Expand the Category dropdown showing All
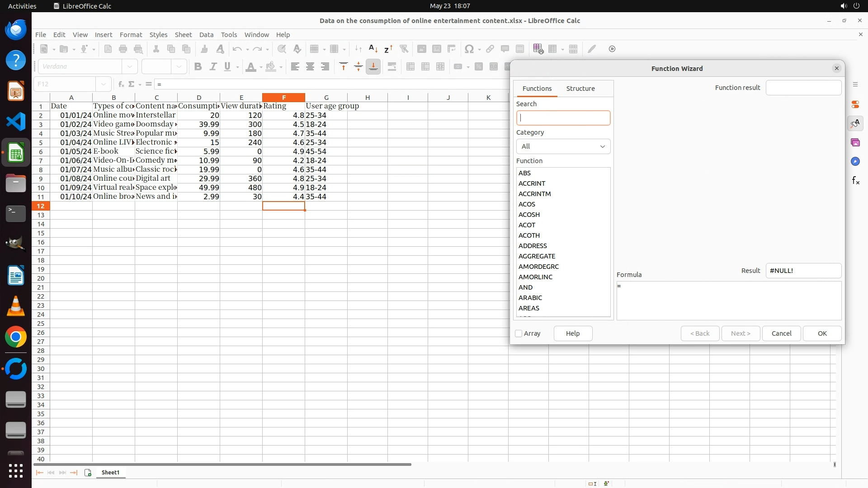The image size is (868, 488). [563, 146]
